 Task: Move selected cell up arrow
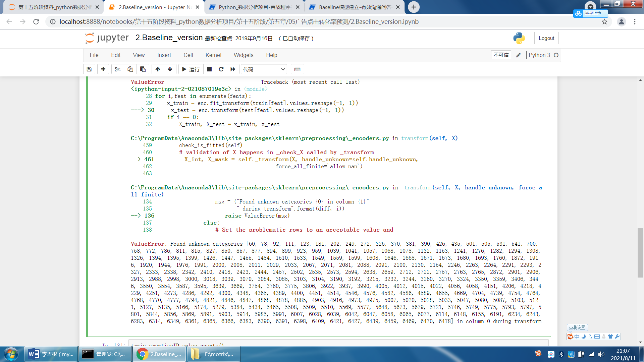point(158,69)
